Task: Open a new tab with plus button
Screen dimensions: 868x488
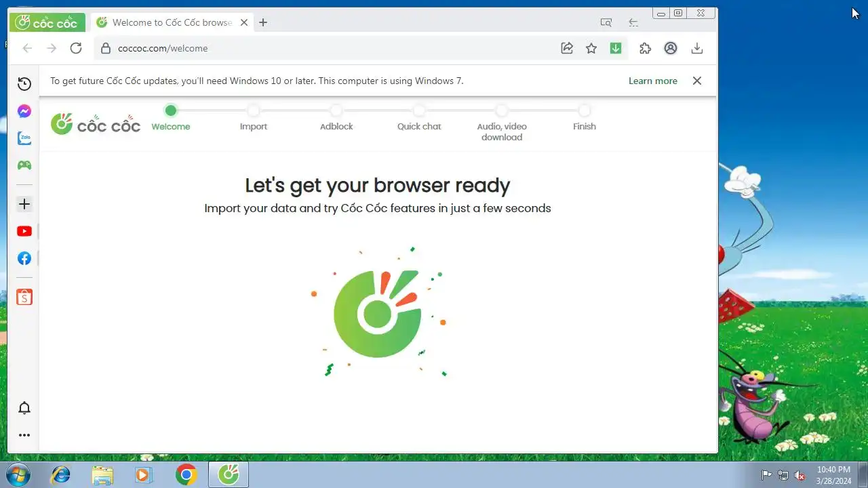Action: coord(263,22)
